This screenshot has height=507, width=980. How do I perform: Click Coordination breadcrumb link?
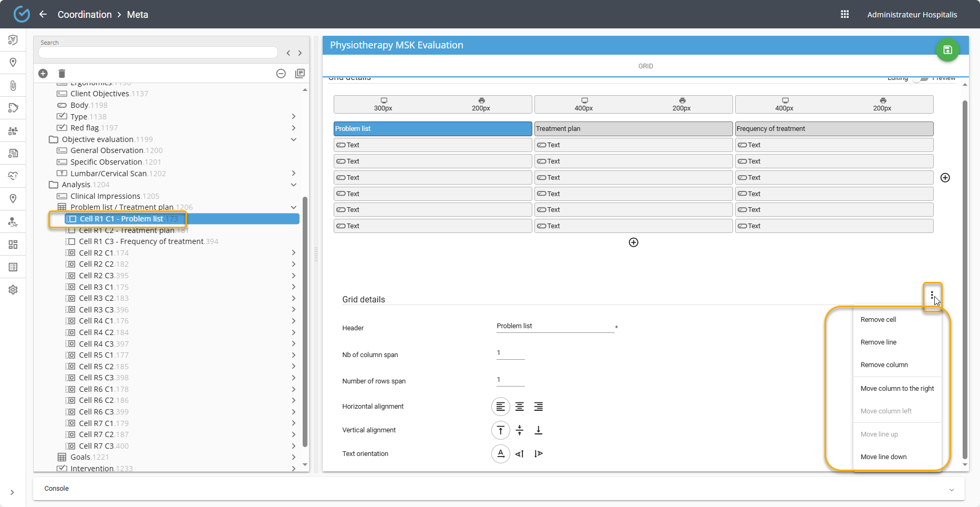pyautogui.click(x=85, y=14)
